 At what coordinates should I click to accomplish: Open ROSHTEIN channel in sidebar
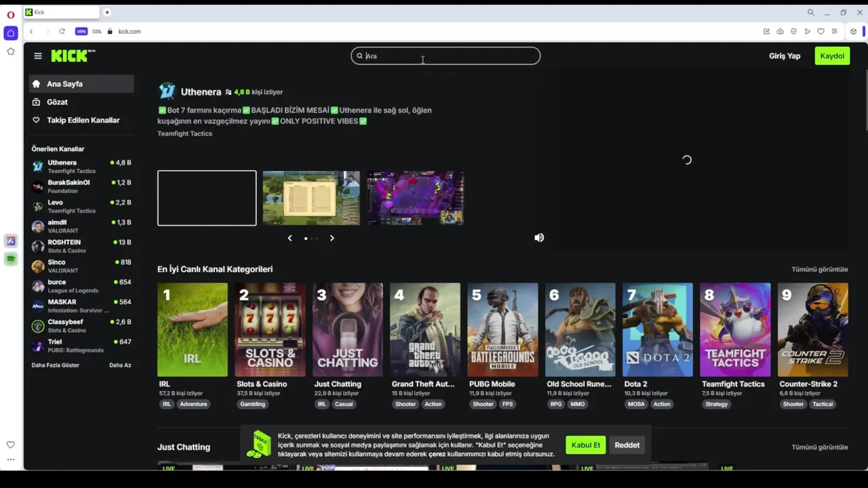[x=81, y=246]
